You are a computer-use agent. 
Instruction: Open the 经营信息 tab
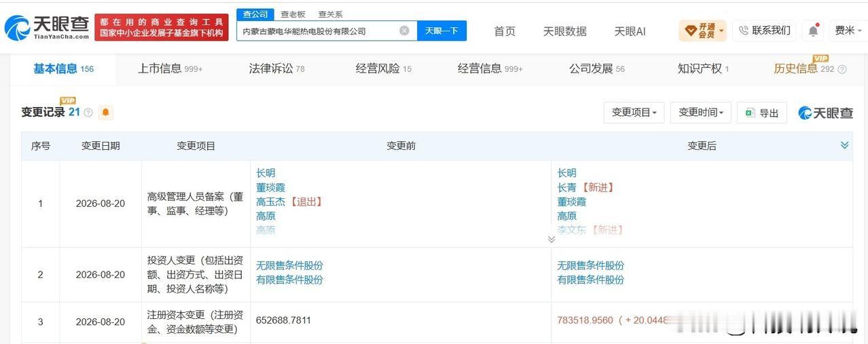(490, 69)
